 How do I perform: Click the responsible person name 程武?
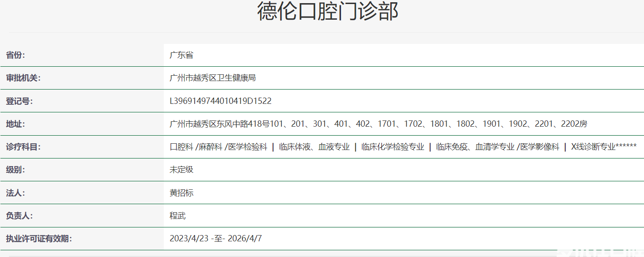coord(178,216)
